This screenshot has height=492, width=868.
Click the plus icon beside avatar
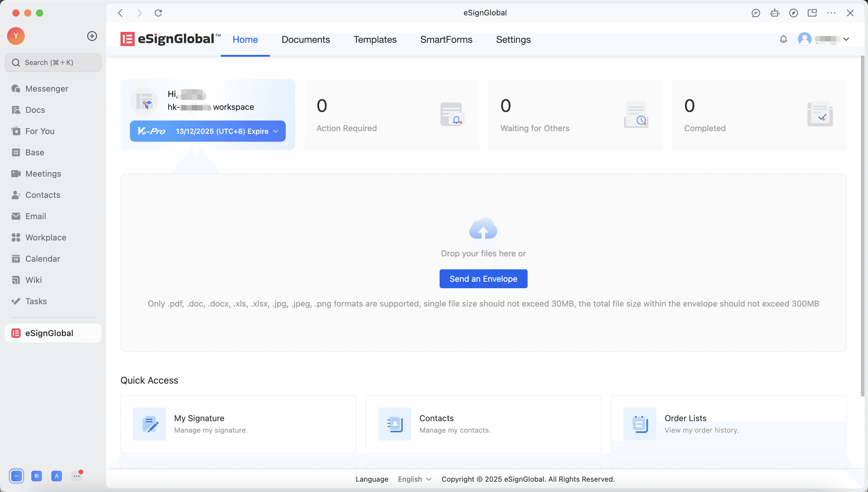pos(92,36)
